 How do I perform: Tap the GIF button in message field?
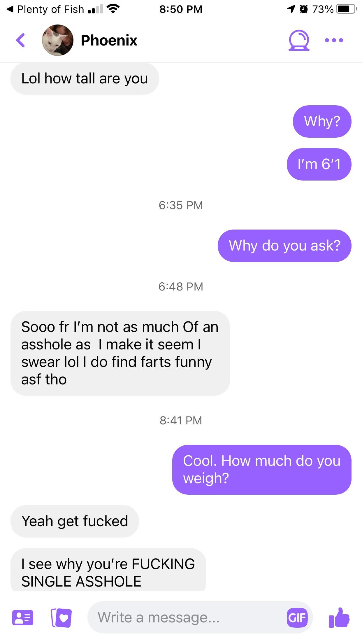pos(297,617)
